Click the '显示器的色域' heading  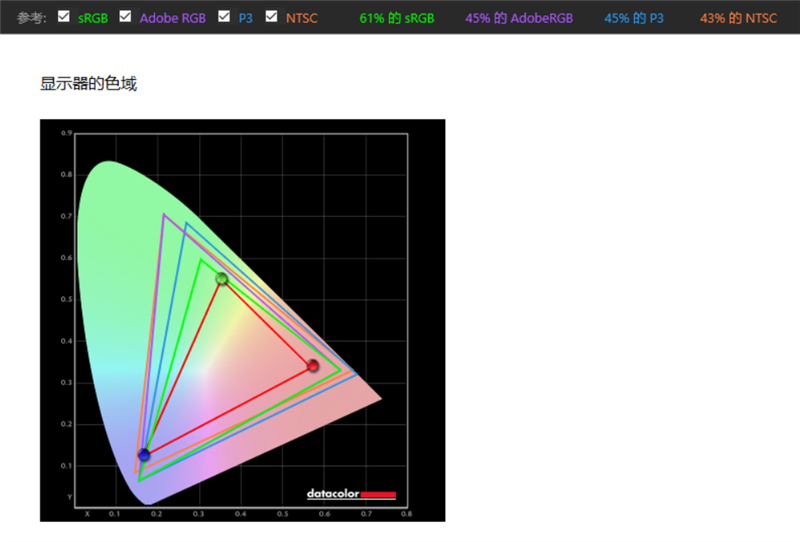tap(88, 83)
